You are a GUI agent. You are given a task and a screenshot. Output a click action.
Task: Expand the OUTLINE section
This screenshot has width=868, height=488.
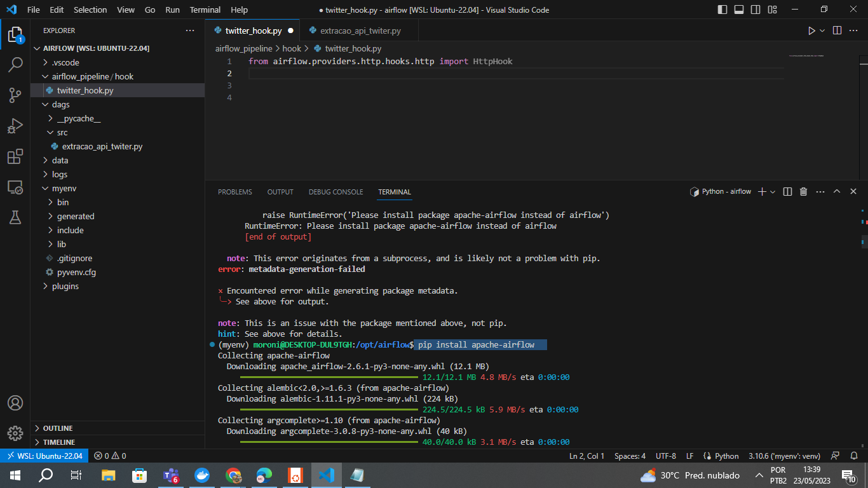(118, 428)
